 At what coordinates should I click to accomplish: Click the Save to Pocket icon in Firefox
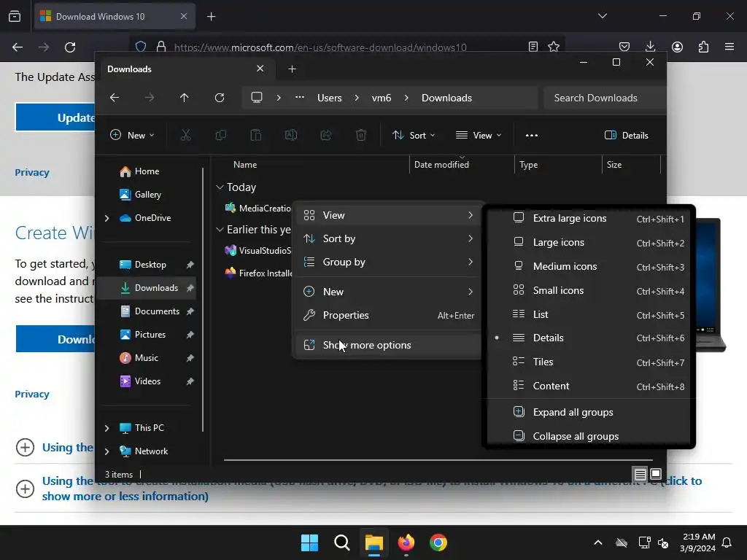624,47
